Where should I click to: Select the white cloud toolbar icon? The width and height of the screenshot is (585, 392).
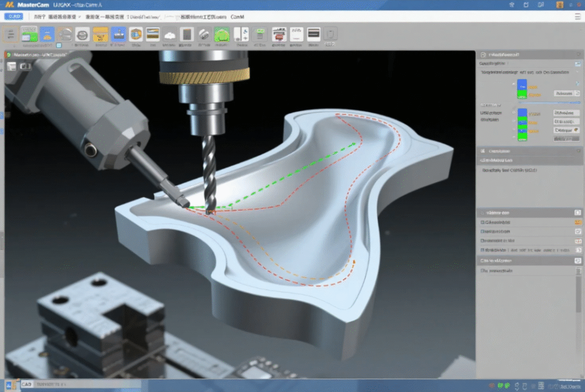(x=170, y=35)
